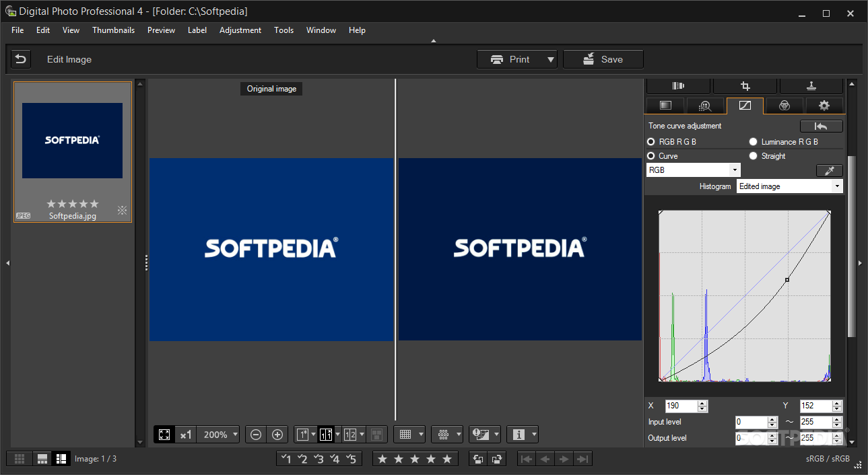Expand the grid display dropdown arrow

coord(421,435)
